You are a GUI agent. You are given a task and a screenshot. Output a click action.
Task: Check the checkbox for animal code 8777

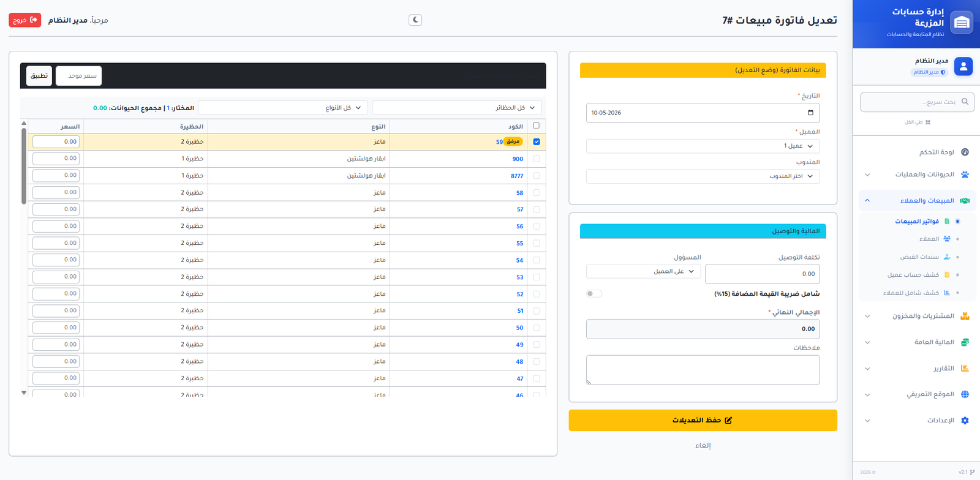pyautogui.click(x=537, y=176)
